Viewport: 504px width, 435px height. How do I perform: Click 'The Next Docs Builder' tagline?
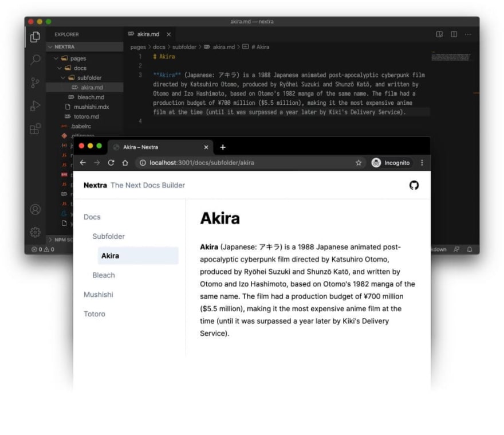coord(148,185)
